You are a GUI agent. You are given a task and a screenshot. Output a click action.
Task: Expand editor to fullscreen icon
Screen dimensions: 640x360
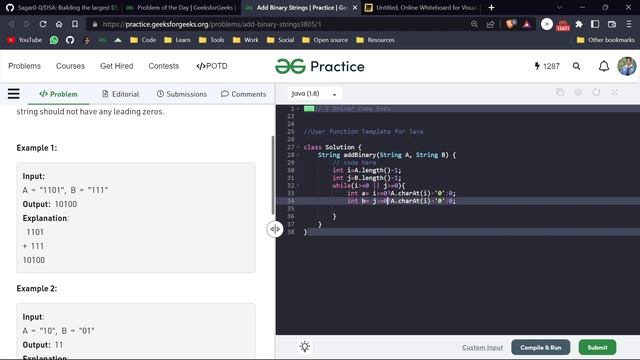coord(614,93)
